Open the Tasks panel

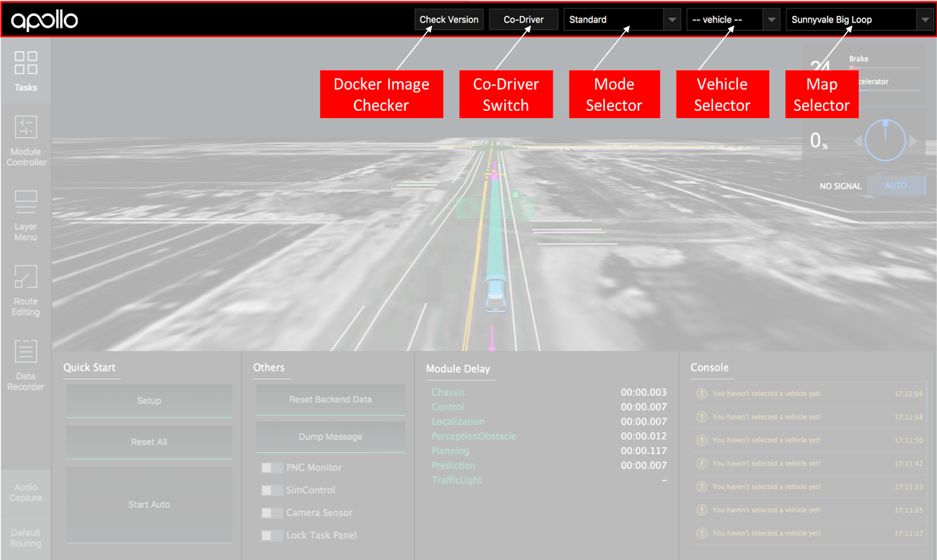25,73
